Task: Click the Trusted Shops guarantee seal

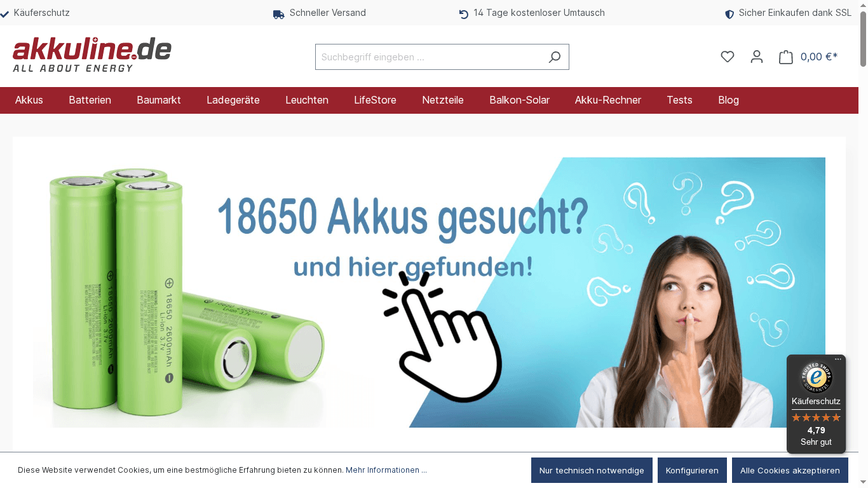Action: [x=816, y=377]
